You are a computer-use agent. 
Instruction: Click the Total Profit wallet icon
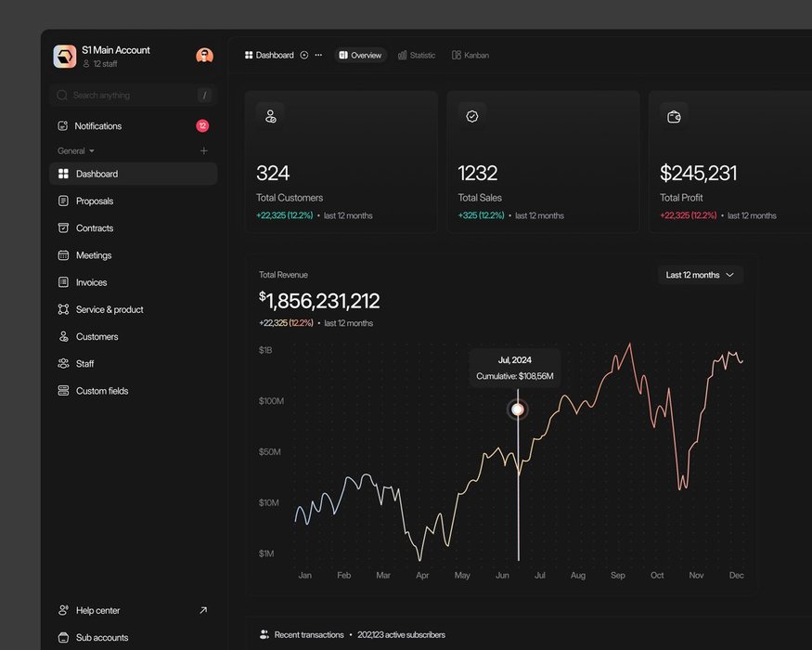pos(674,116)
